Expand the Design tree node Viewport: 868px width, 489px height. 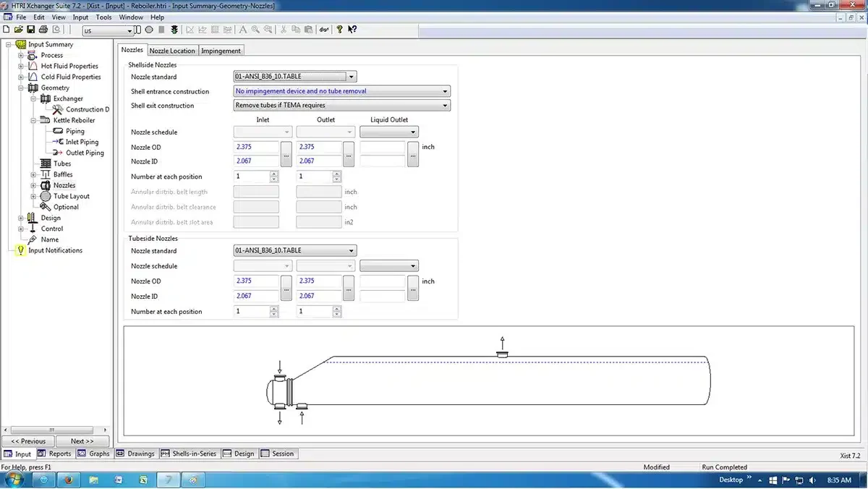tap(21, 218)
